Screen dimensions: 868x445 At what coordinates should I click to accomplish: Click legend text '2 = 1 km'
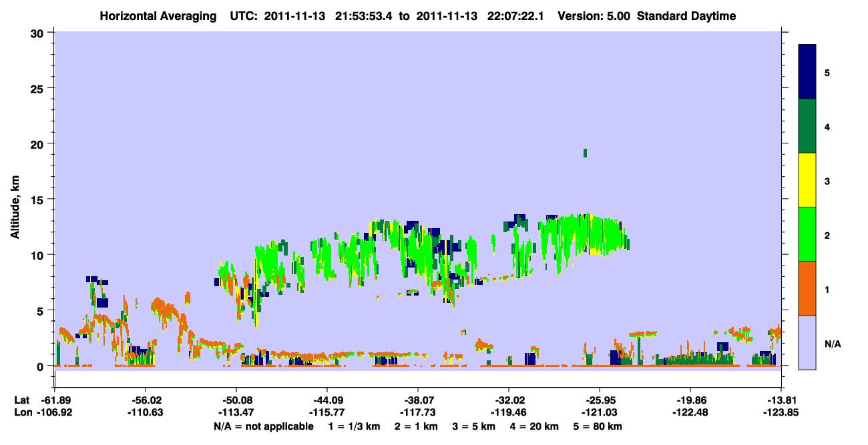(x=416, y=426)
